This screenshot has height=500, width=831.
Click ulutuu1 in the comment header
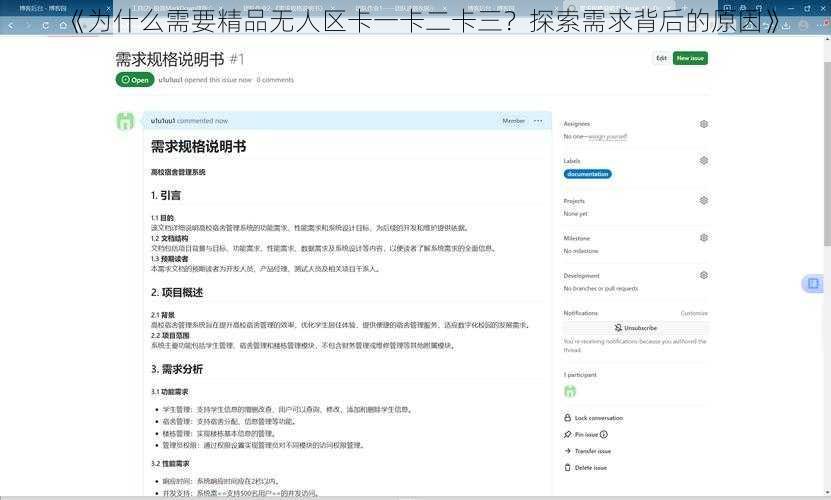163,121
